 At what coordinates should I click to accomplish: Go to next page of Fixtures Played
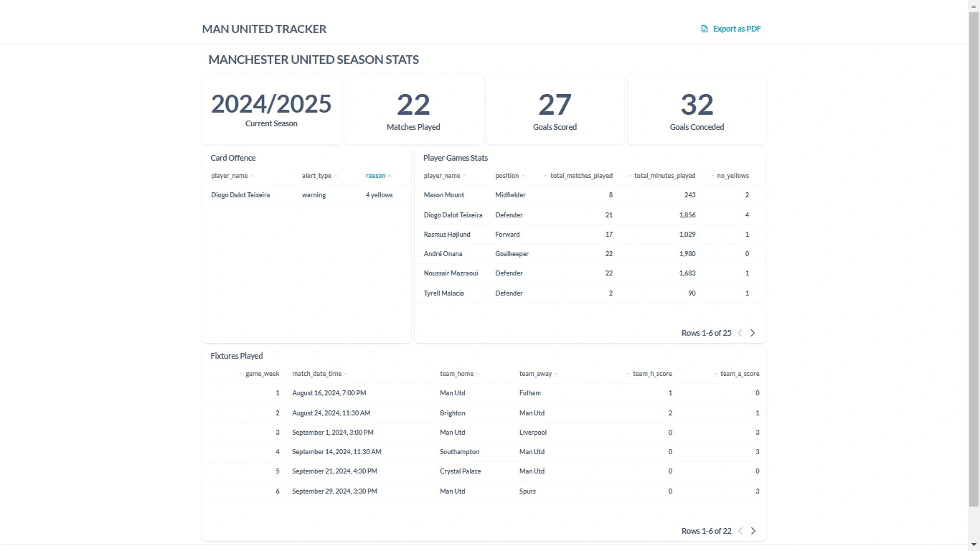(x=753, y=531)
